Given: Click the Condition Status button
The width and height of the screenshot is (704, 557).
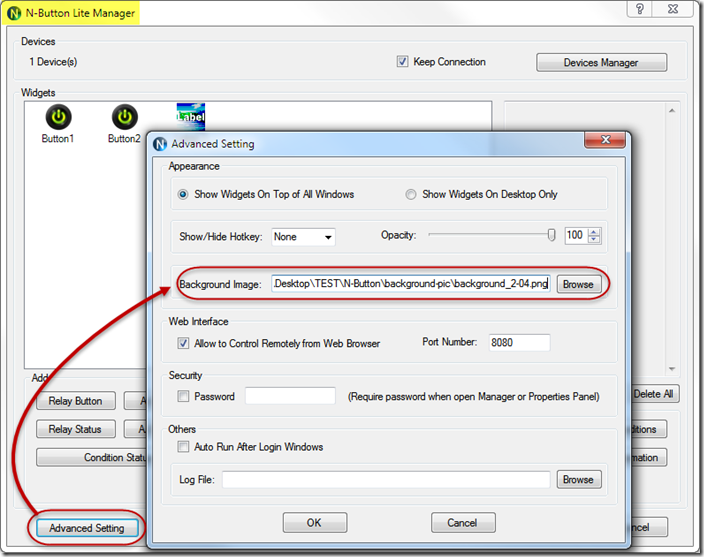Looking at the screenshot, I should coord(92,457).
